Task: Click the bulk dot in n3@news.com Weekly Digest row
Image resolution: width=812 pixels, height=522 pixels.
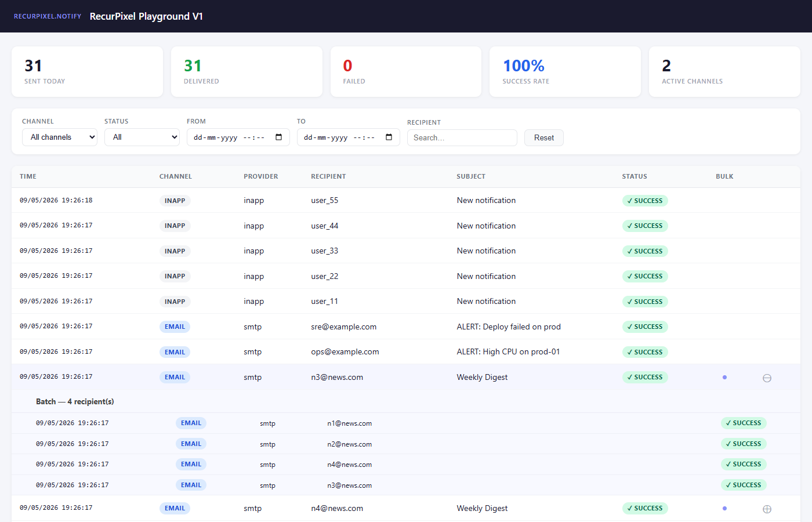Action: click(724, 378)
